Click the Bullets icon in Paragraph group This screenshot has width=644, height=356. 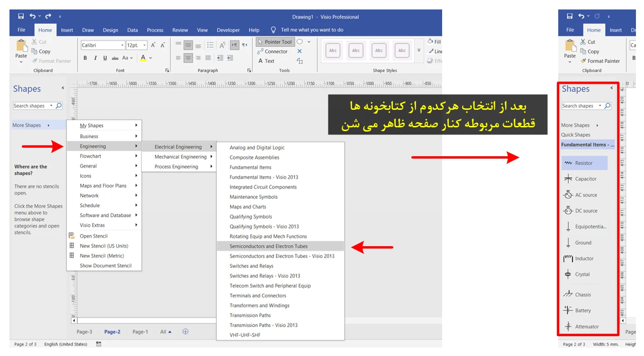210,45
